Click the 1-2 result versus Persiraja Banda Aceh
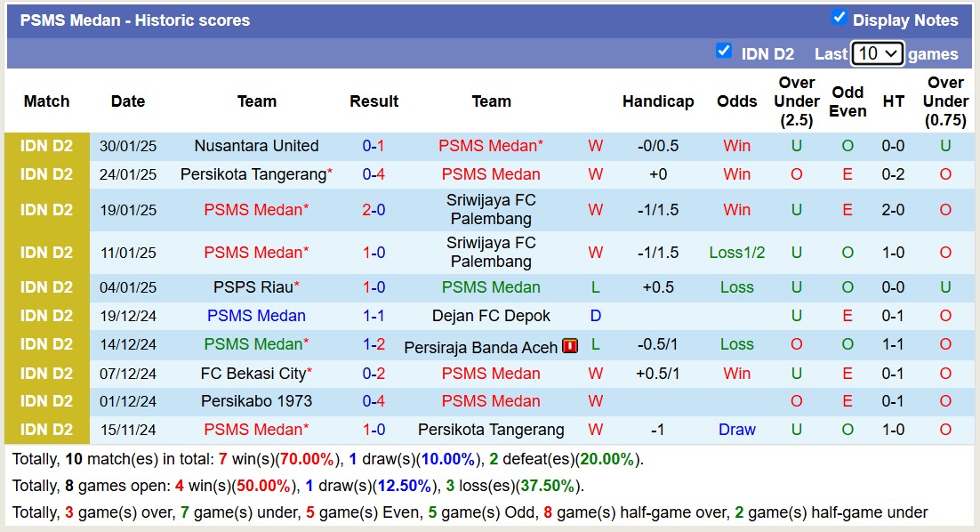The height and width of the screenshot is (532, 980). [x=374, y=344]
